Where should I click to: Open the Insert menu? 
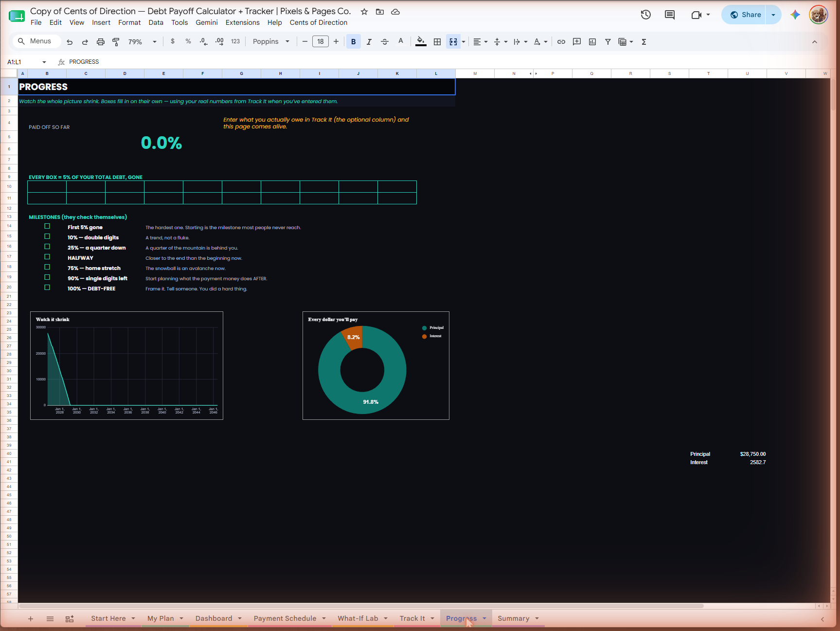(101, 22)
